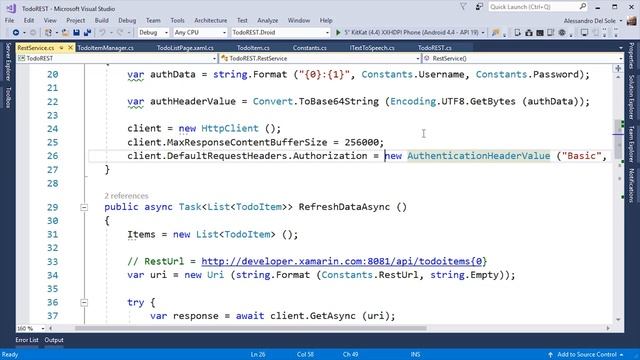640x360 pixels.
Task: Open the TodoREST.RestService class combo box
Action: coord(320,58)
